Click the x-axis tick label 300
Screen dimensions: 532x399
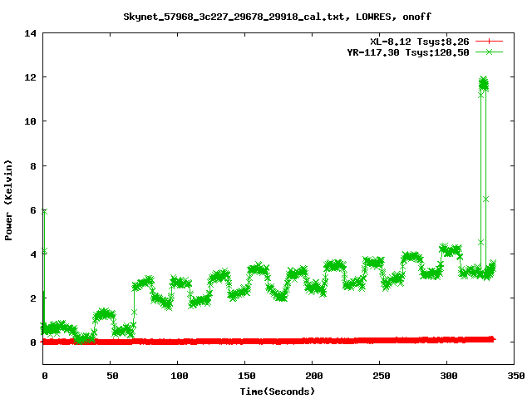point(449,376)
